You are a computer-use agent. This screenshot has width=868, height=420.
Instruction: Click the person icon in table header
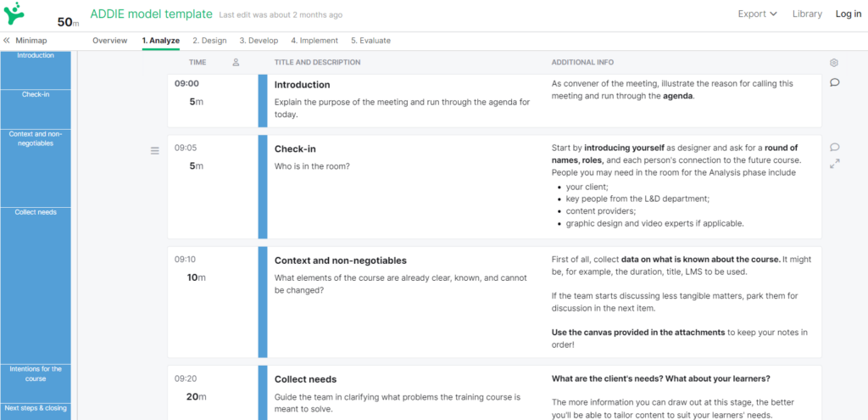coord(236,63)
